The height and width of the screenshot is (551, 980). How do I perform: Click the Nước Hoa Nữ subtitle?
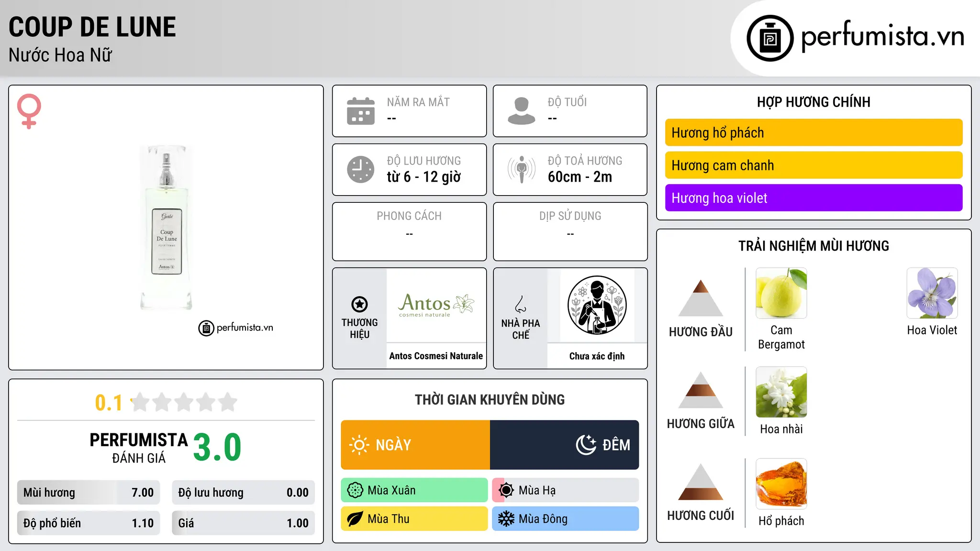[x=60, y=55]
